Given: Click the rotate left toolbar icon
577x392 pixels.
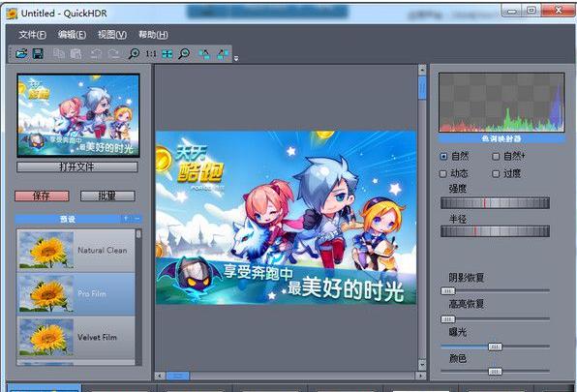Looking at the screenshot, I should point(204,54).
